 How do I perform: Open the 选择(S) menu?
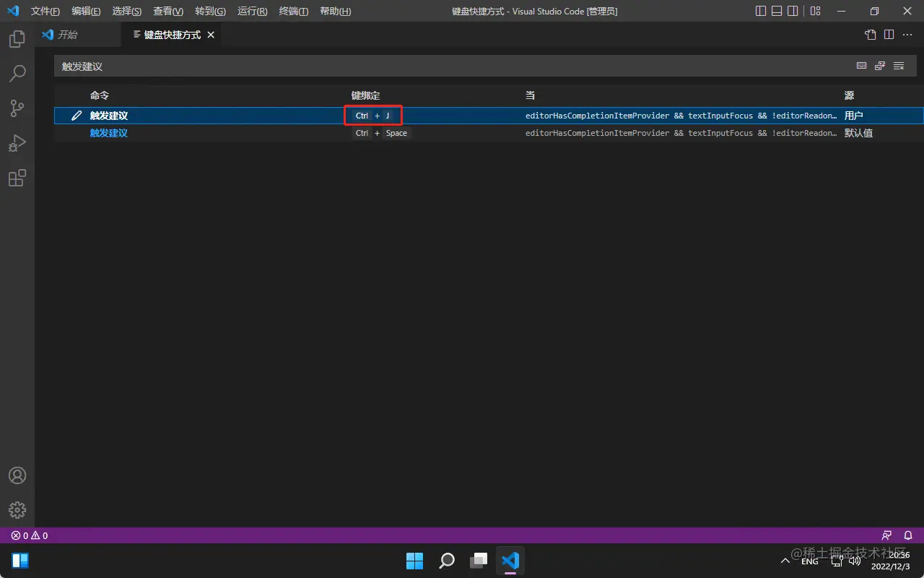tap(127, 12)
